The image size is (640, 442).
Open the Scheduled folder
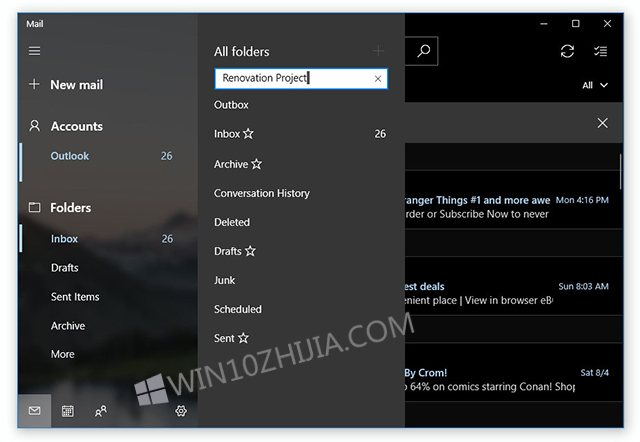coord(301,309)
